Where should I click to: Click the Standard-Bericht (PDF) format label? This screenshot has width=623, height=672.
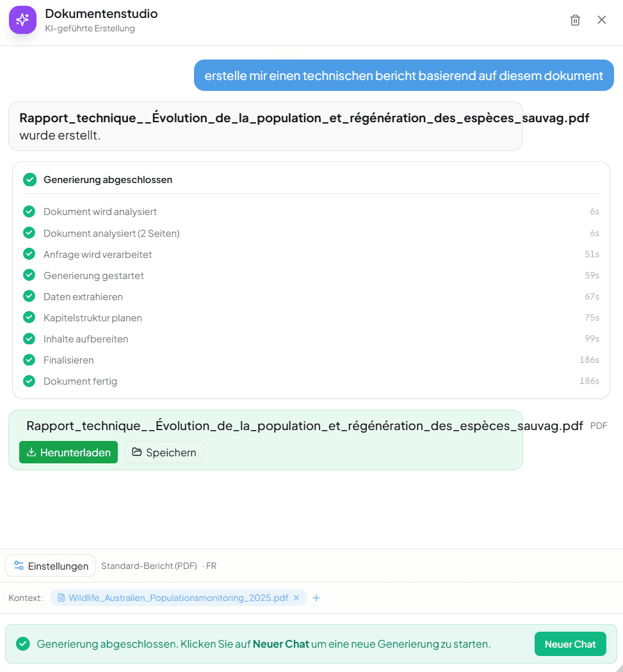[x=149, y=566]
